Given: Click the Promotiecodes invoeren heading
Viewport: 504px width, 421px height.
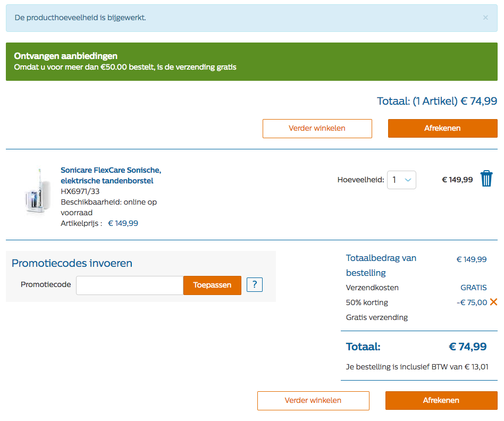Looking at the screenshot, I should (x=72, y=263).
